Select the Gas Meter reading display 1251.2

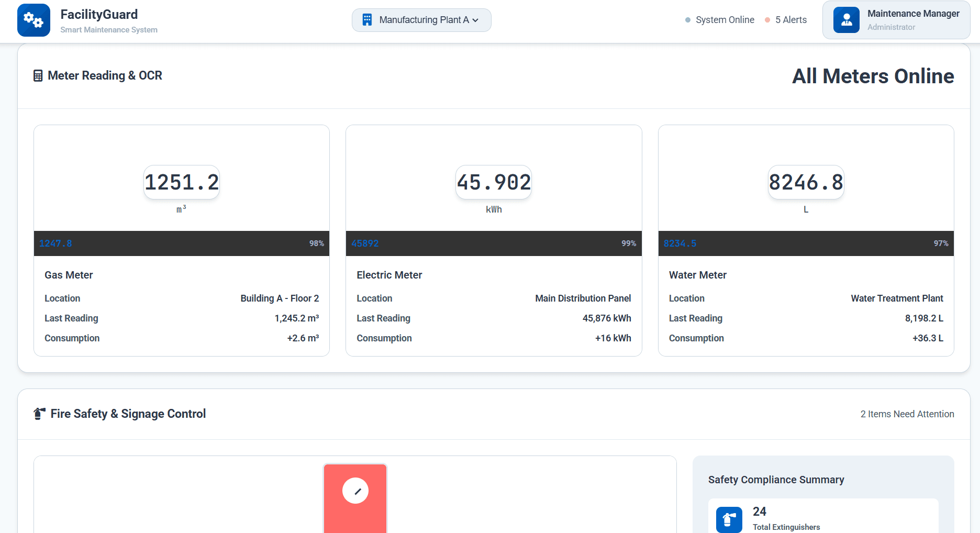click(182, 182)
